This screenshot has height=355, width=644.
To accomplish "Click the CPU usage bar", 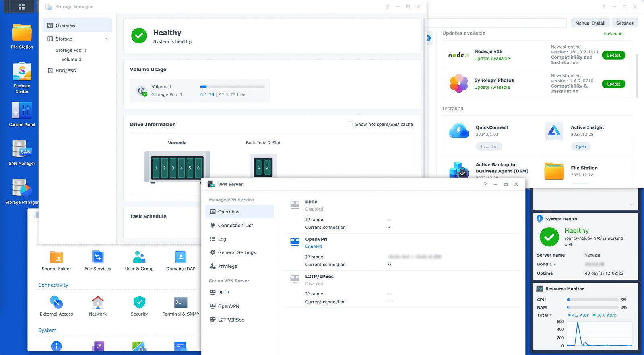I will click(592, 300).
